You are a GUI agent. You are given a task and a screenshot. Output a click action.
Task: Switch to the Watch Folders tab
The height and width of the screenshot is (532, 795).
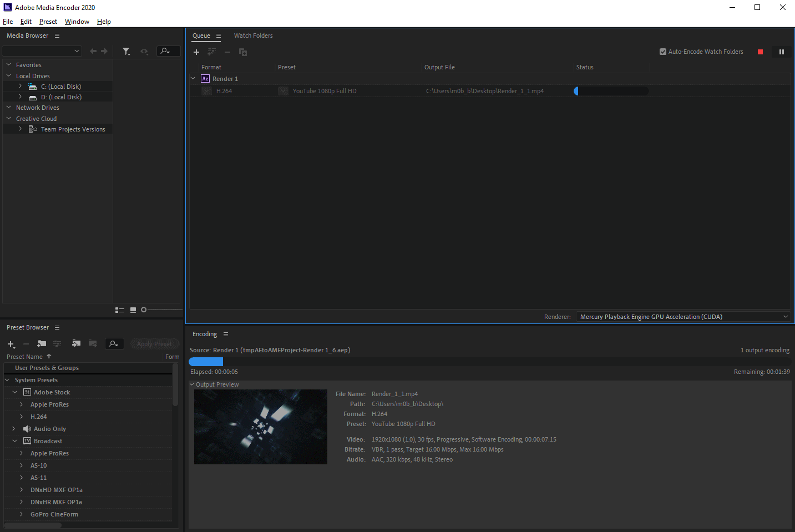click(x=254, y=36)
